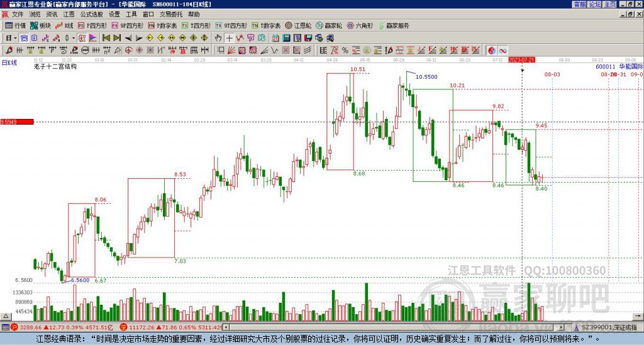
Task: Toggle the infinity symbol icon
Action: (502, 50)
